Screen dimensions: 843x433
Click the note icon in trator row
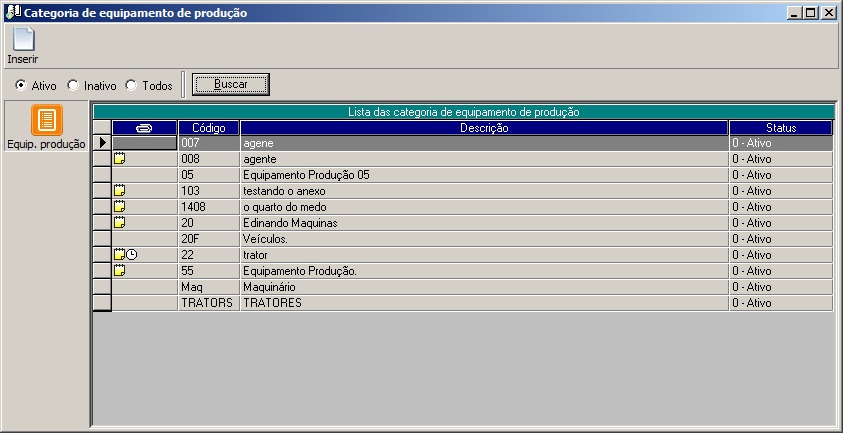pos(120,254)
